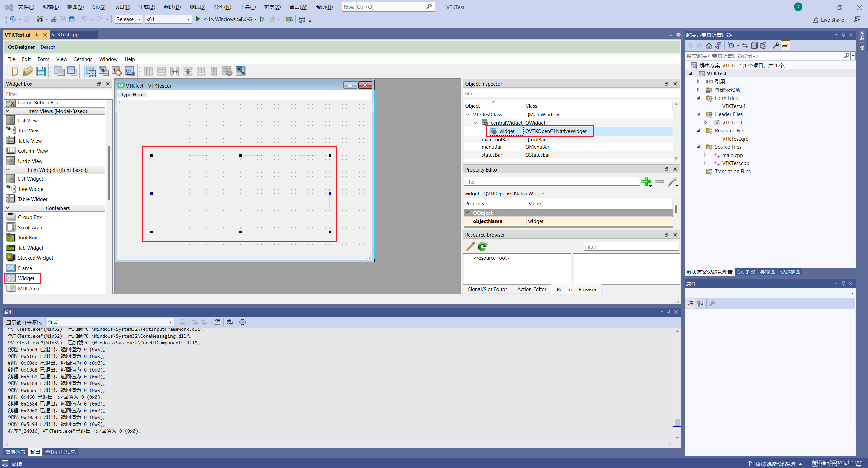Click the Property Editor add property icon

(x=646, y=182)
